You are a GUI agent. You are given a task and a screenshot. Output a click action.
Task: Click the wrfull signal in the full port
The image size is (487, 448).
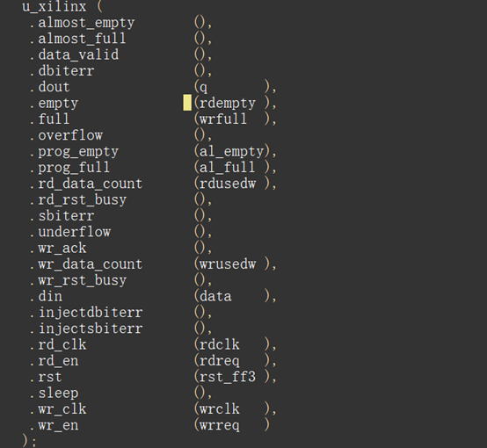[x=223, y=119]
